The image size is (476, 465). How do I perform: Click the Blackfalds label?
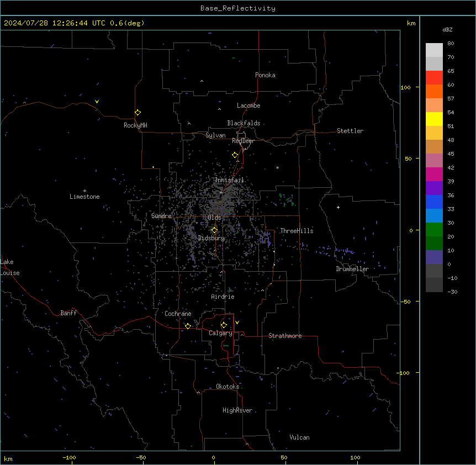coord(244,123)
